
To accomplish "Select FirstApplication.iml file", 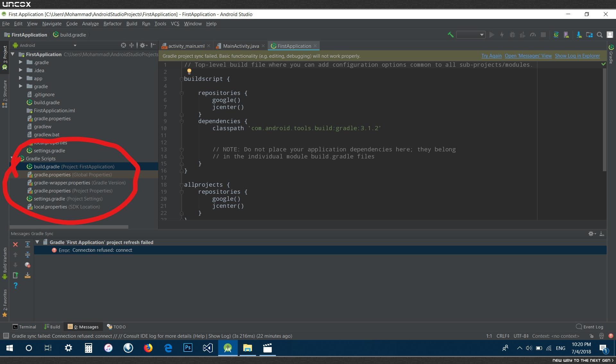I will click(x=54, y=111).
